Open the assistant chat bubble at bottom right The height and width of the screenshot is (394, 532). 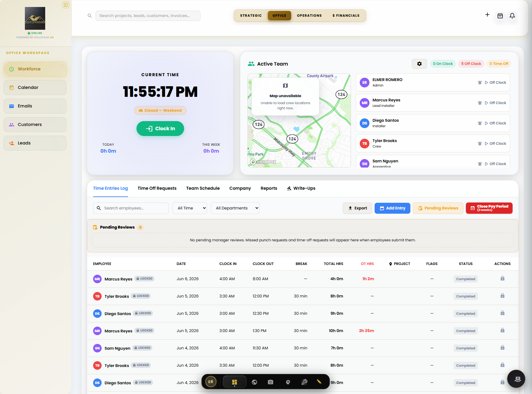516,379
